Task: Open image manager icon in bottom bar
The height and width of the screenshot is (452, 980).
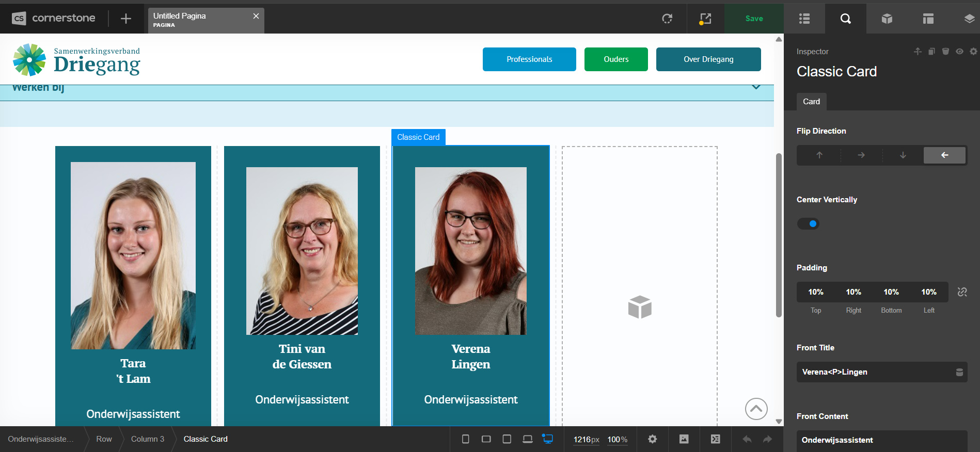Action: click(684, 439)
